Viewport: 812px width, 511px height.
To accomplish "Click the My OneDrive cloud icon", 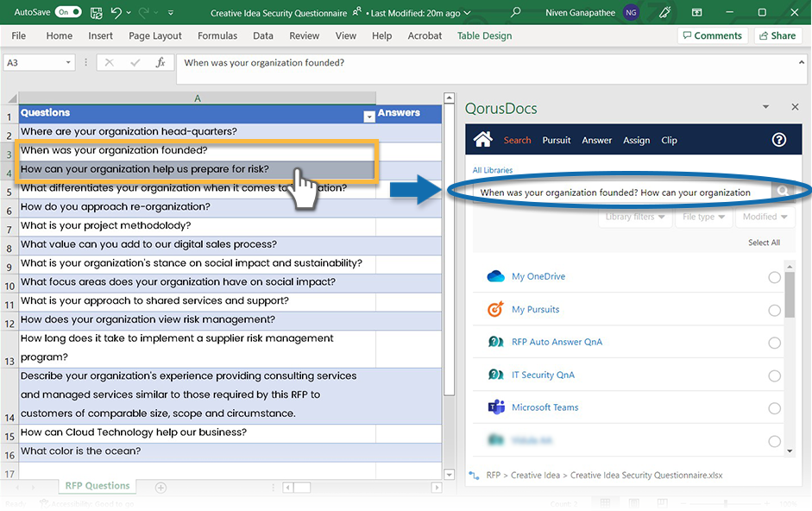I will (495, 276).
